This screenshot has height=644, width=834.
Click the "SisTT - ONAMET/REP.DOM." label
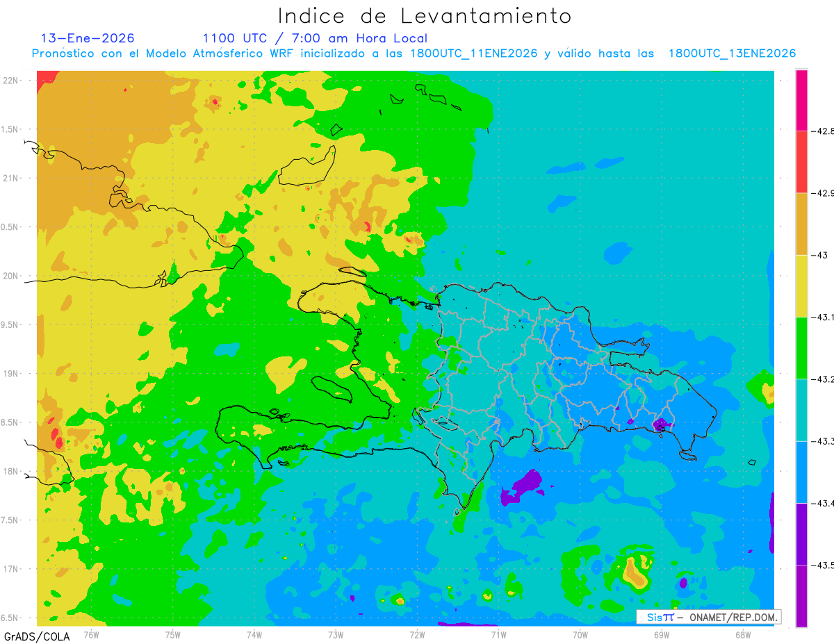click(708, 617)
